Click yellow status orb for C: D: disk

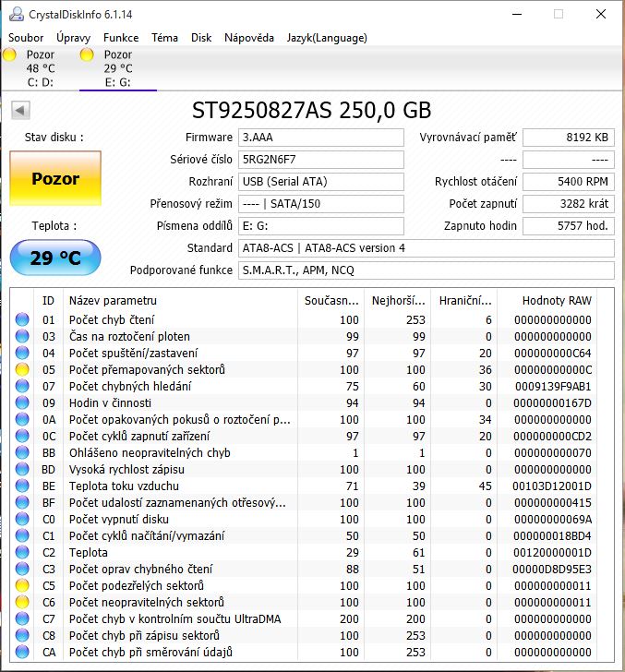[x=9, y=54]
